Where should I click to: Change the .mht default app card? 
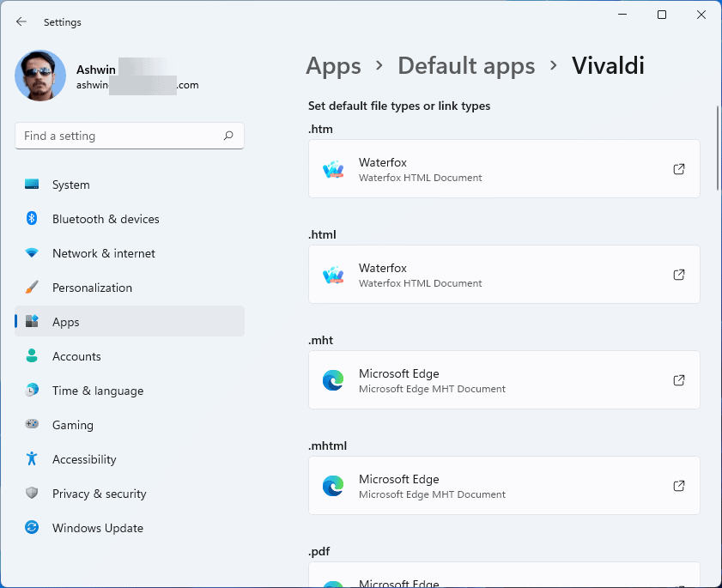click(x=504, y=380)
